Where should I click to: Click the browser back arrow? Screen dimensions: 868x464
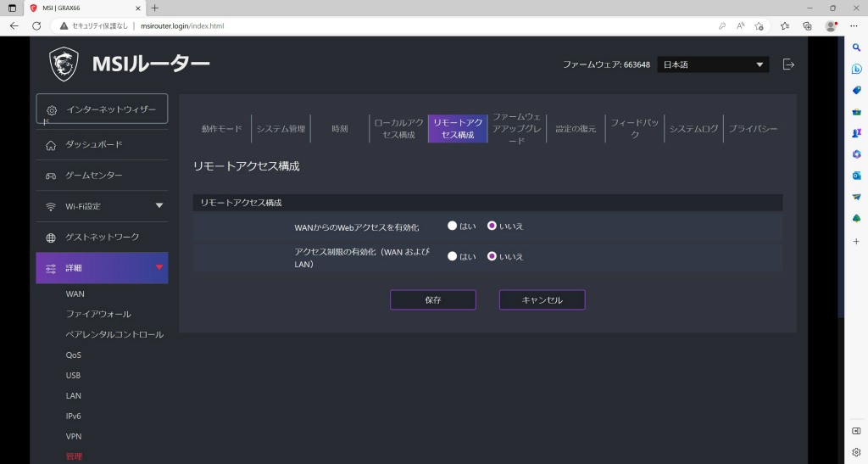[x=14, y=26]
